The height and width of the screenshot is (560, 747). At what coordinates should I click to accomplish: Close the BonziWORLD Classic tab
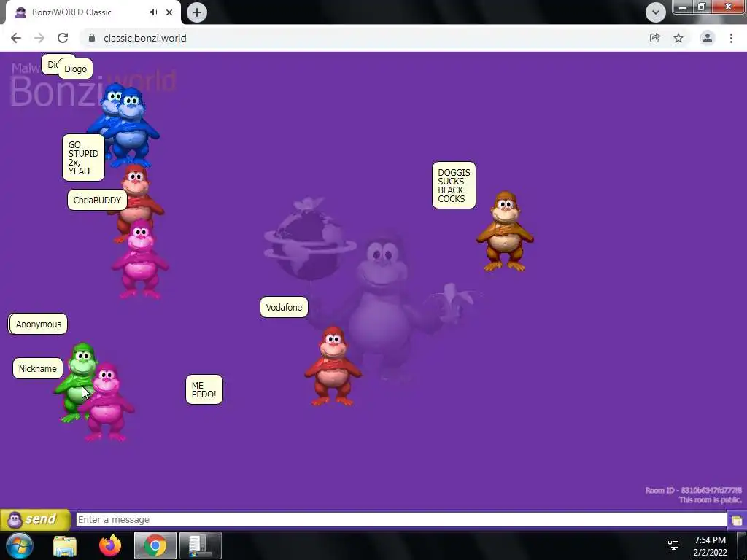pos(169,12)
